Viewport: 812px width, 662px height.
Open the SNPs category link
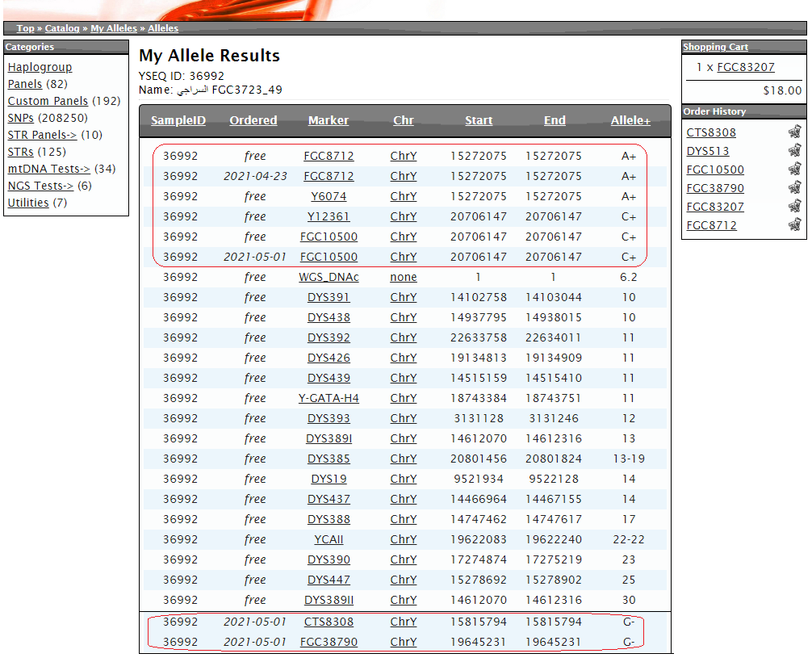(x=21, y=118)
